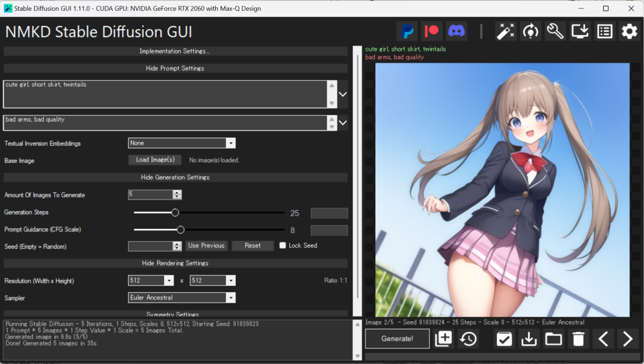Click the 'No image(s) loaded.' text
644x364 pixels.
[x=214, y=160]
